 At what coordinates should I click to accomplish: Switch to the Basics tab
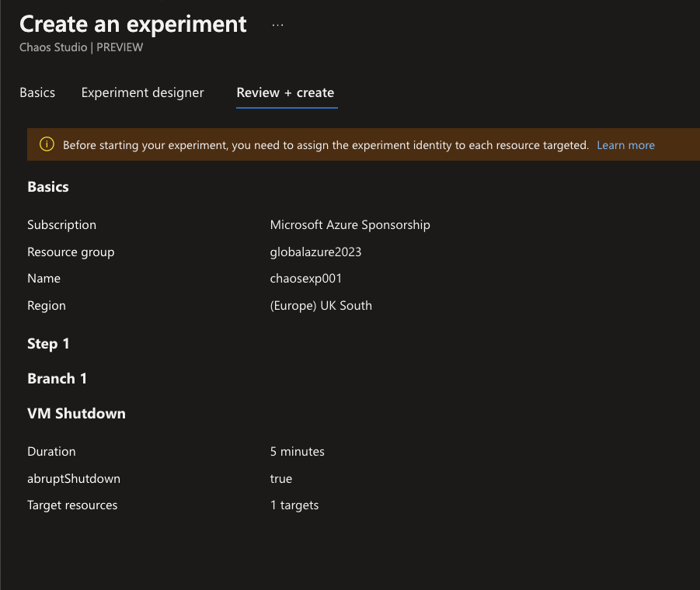click(x=37, y=92)
